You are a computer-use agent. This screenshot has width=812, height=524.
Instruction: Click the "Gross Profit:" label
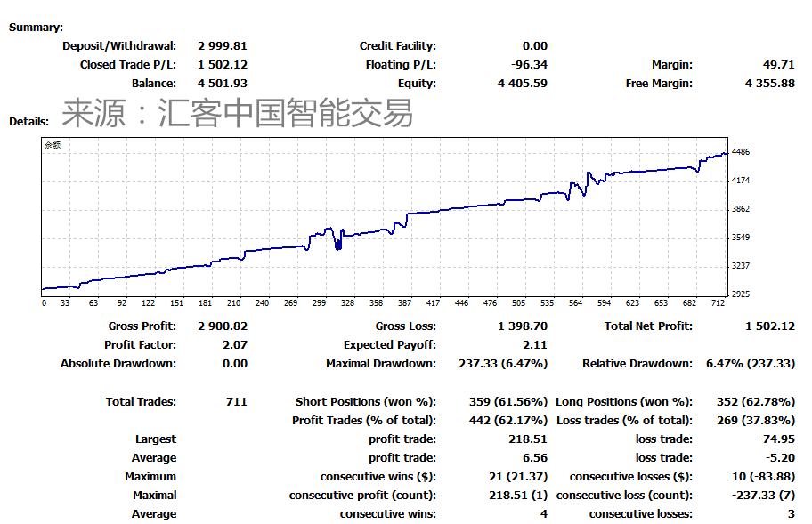[142, 326]
